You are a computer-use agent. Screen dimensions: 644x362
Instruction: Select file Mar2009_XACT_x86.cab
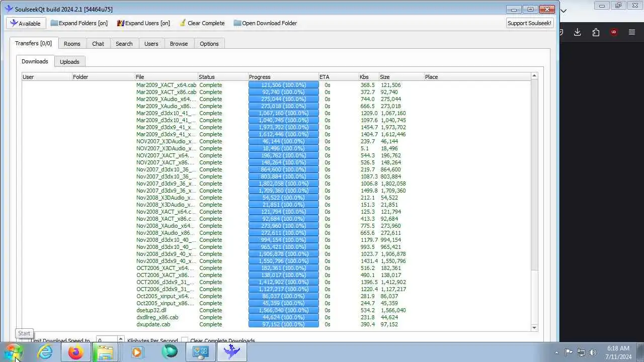[x=166, y=92]
